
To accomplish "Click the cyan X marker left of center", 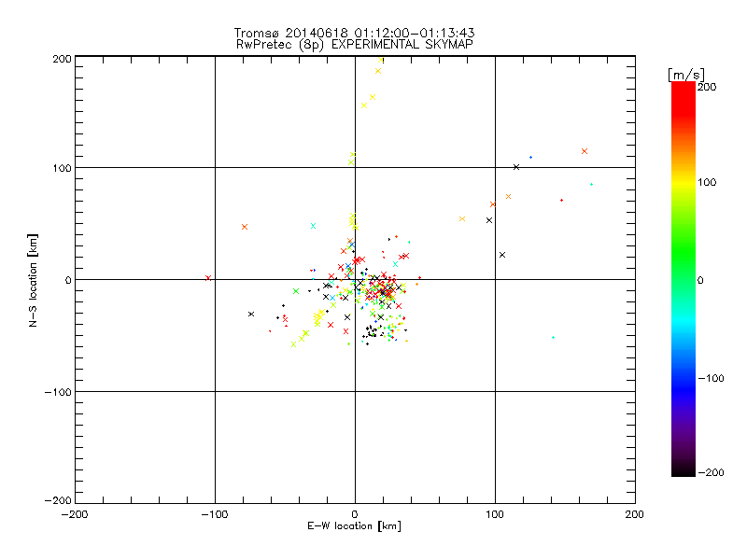I will coord(314,225).
